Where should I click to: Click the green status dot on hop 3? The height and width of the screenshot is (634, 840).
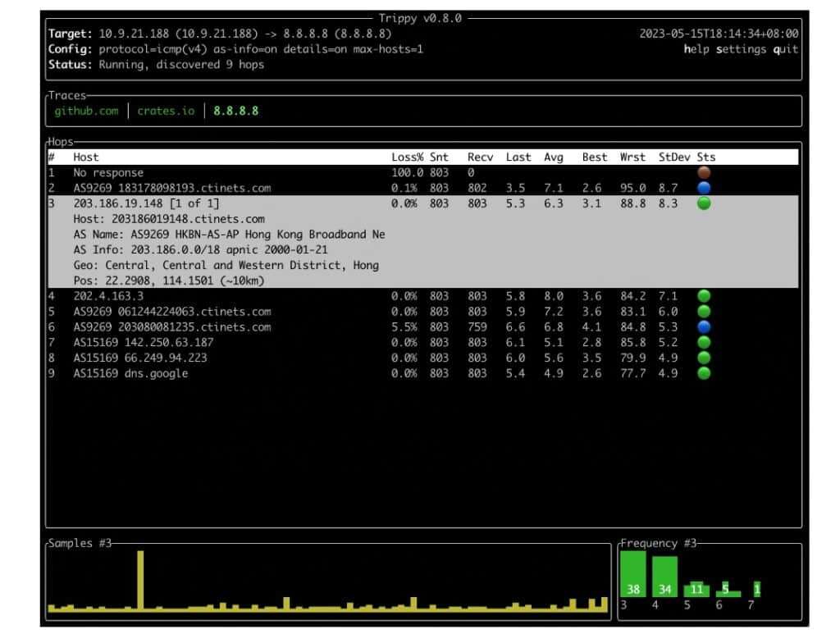[x=703, y=204]
